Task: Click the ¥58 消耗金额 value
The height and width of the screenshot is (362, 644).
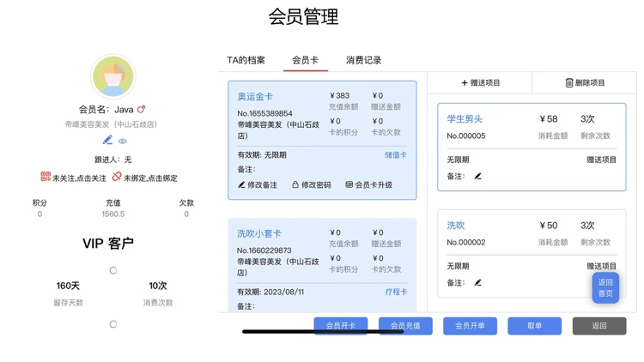Action: [x=549, y=119]
